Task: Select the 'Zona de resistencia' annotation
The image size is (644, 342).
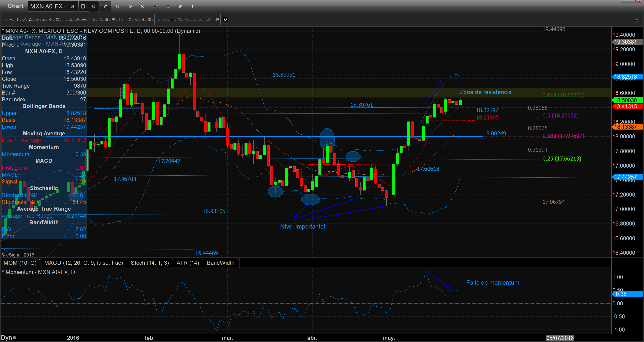Action: (x=485, y=92)
